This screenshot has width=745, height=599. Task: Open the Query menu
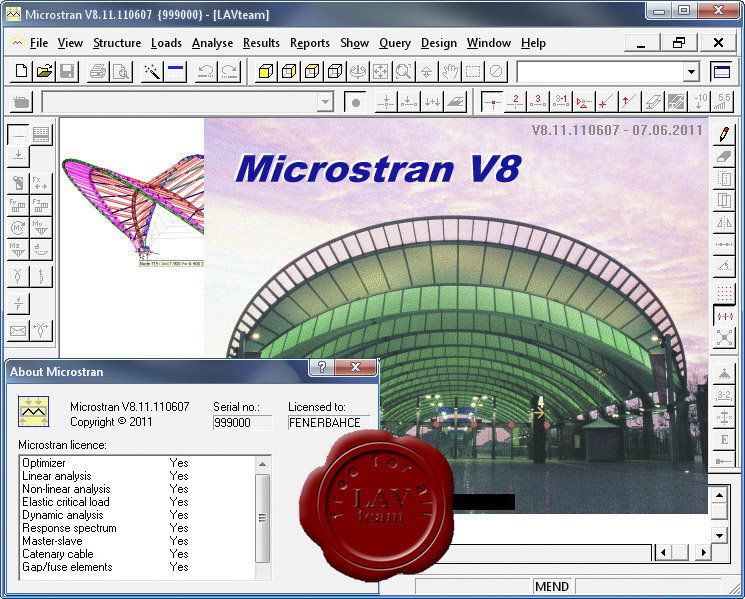395,43
